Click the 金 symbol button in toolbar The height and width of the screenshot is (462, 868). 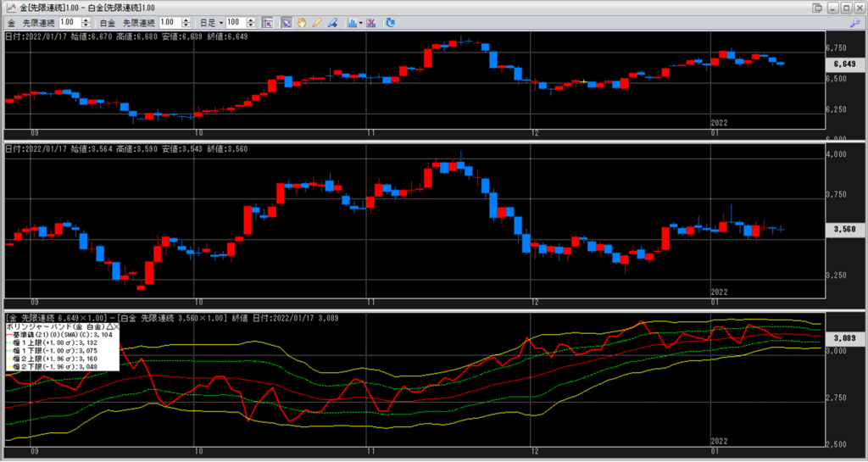coord(10,21)
